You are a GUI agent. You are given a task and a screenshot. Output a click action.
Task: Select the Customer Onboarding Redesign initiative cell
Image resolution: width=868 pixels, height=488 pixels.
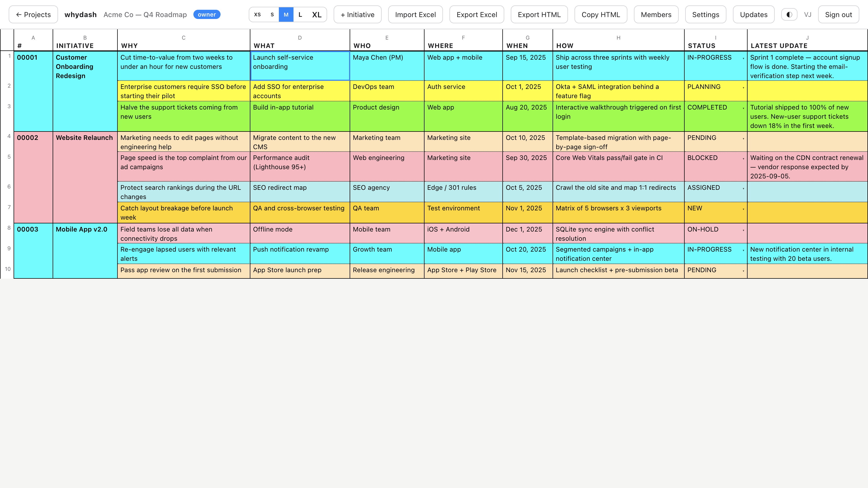click(x=85, y=91)
